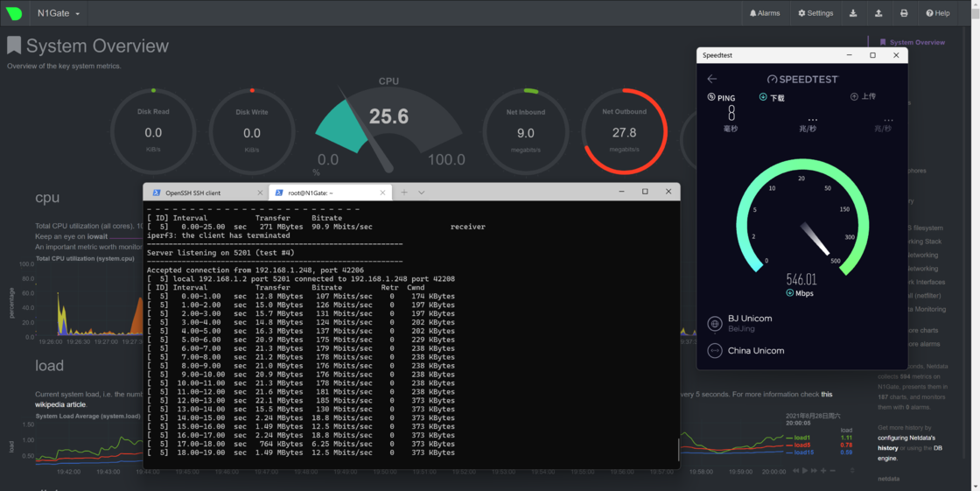Select System Overview in the sidebar menu
980x491 pixels.
tap(916, 42)
